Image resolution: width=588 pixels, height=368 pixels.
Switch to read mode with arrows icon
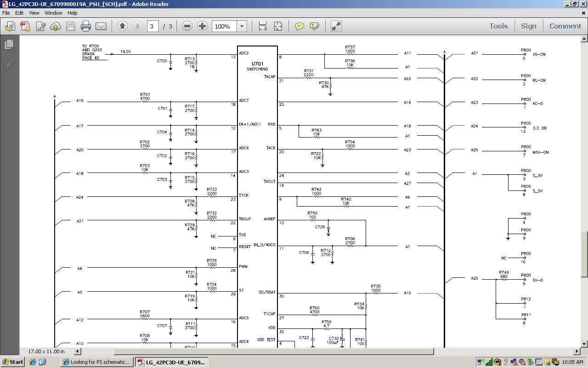[x=336, y=26]
